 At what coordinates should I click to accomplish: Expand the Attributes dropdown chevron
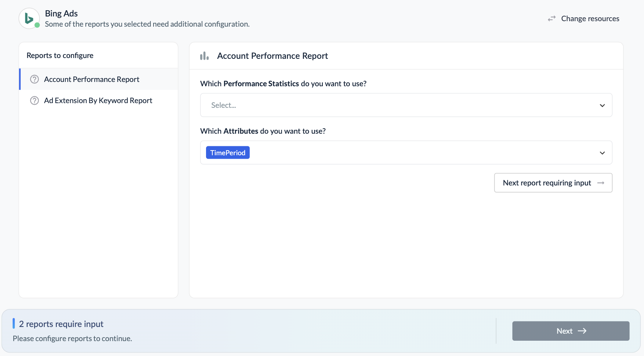pos(602,153)
